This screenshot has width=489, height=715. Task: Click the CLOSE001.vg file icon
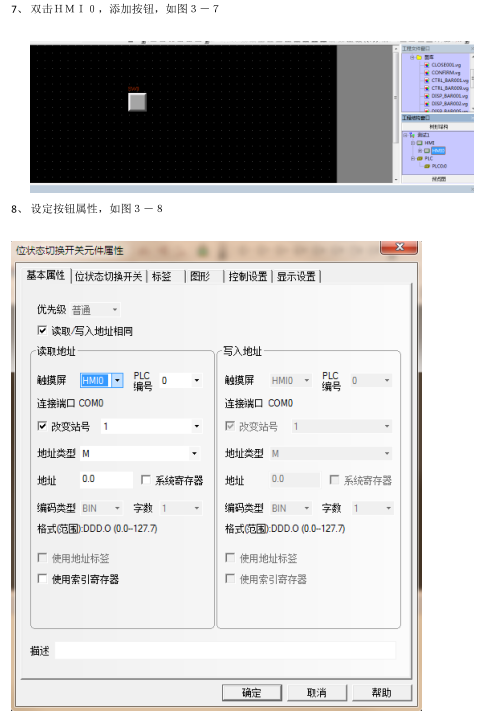click(427, 65)
